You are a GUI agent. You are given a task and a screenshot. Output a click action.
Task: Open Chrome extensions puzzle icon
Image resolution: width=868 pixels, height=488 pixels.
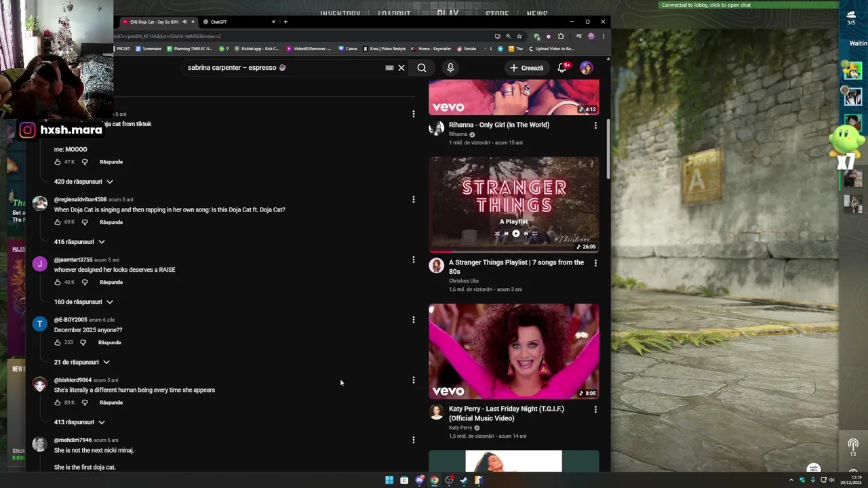[x=561, y=37]
